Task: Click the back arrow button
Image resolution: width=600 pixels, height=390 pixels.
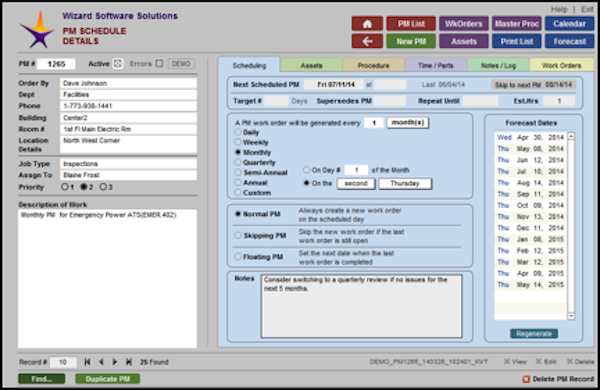Action: [x=367, y=41]
